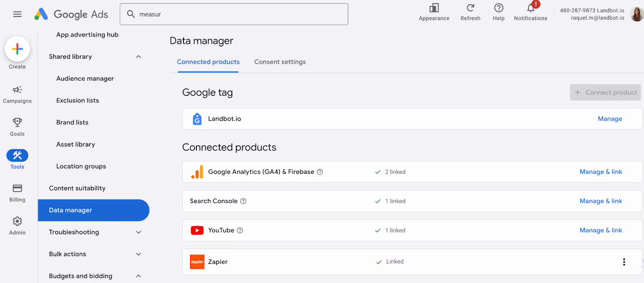The width and height of the screenshot is (644, 283).
Task: Click YouTube '1 linked' status
Action: (x=395, y=230)
